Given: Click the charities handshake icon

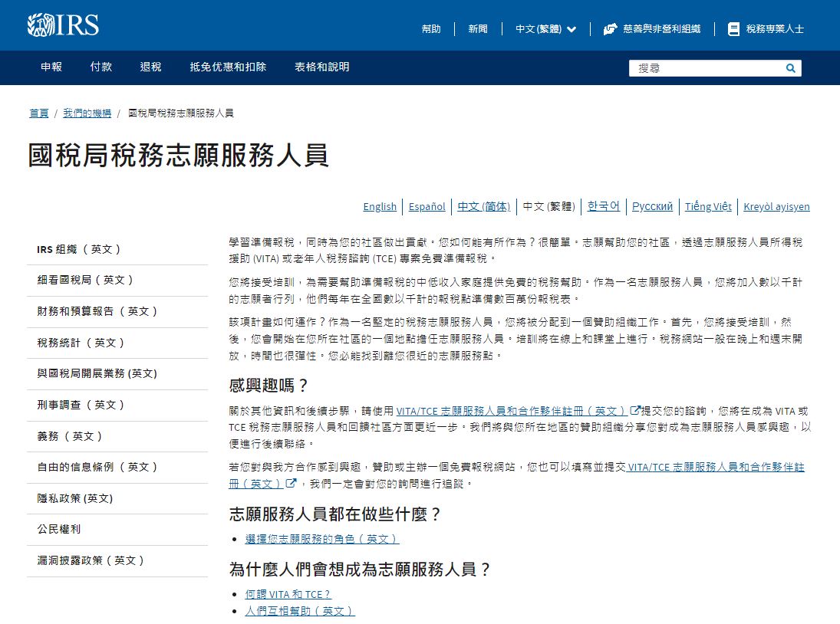Looking at the screenshot, I should [610, 29].
